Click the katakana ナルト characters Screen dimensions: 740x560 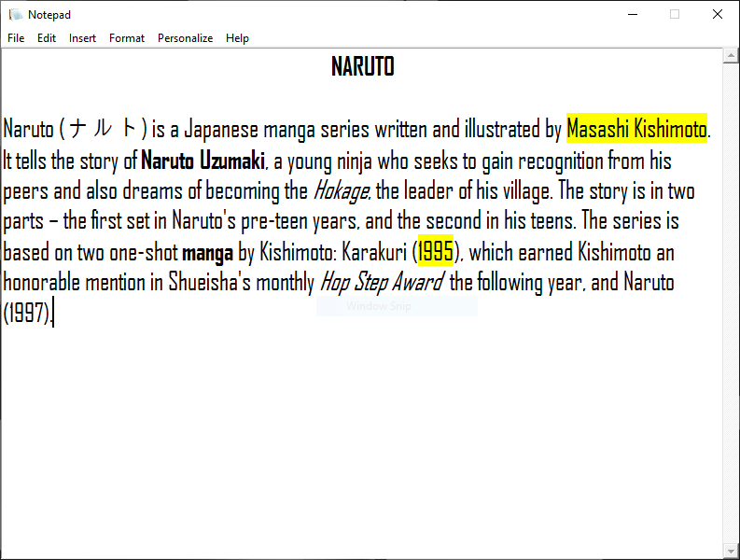click(103, 129)
